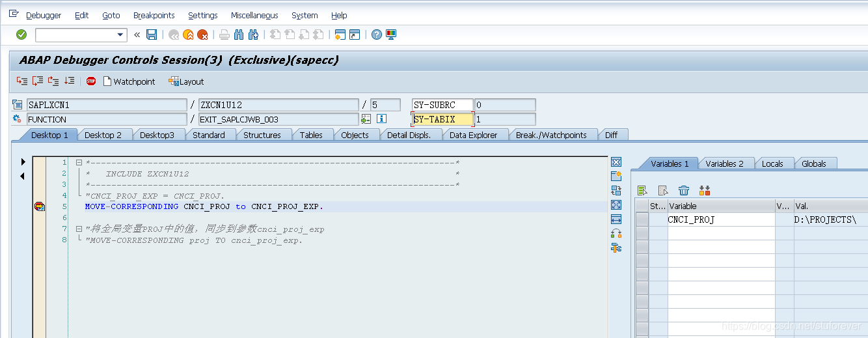Switch to the Data Explorer tab
Image resolution: width=868 pixels, height=338 pixels.
point(474,135)
